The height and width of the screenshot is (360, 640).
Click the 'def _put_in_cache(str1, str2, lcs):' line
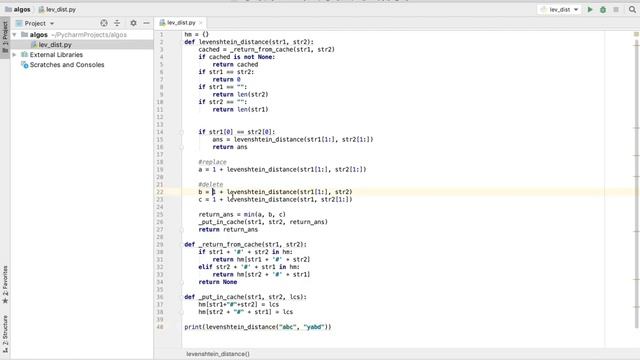point(245,297)
